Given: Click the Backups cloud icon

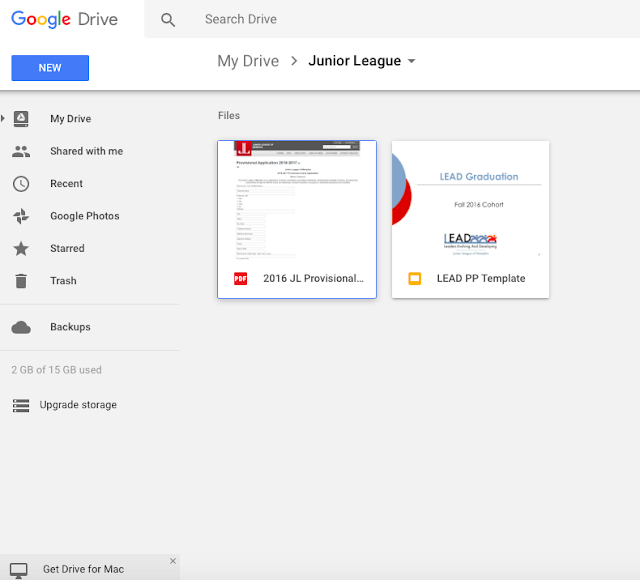Looking at the screenshot, I should click(x=21, y=327).
